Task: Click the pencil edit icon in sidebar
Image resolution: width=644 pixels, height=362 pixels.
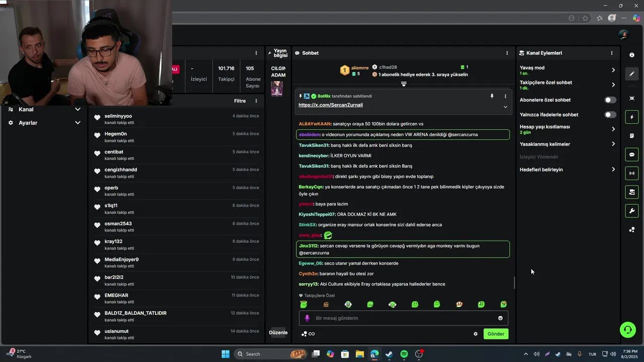Action: tap(632, 74)
